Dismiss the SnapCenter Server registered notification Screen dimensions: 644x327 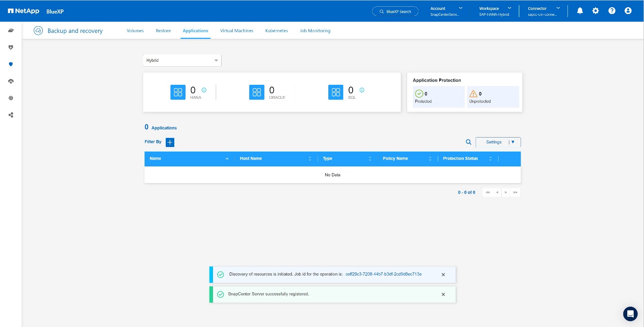pos(443,295)
